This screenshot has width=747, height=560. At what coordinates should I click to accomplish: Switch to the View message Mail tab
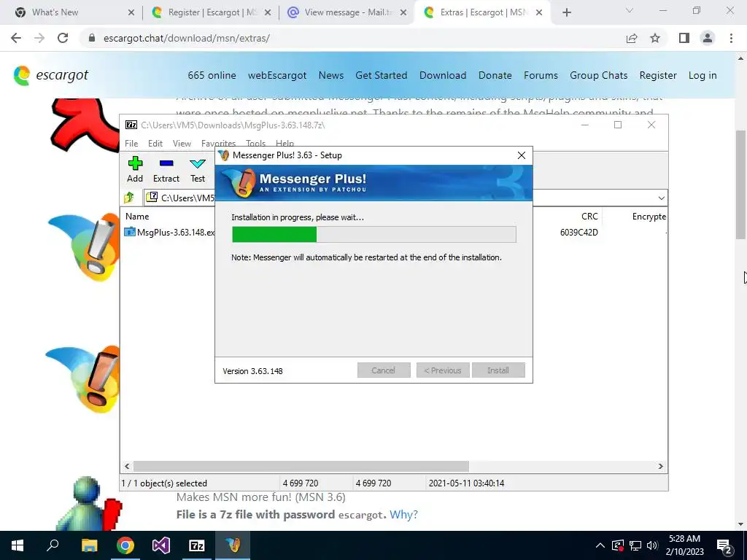click(347, 12)
